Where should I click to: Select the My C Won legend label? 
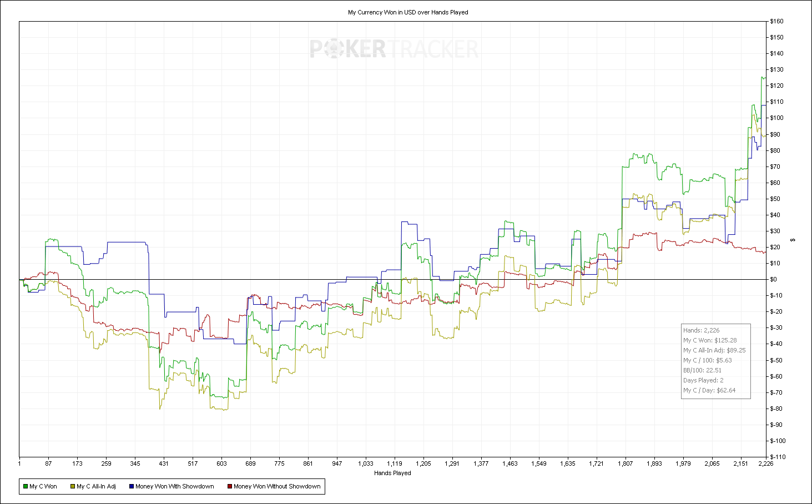(x=43, y=486)
